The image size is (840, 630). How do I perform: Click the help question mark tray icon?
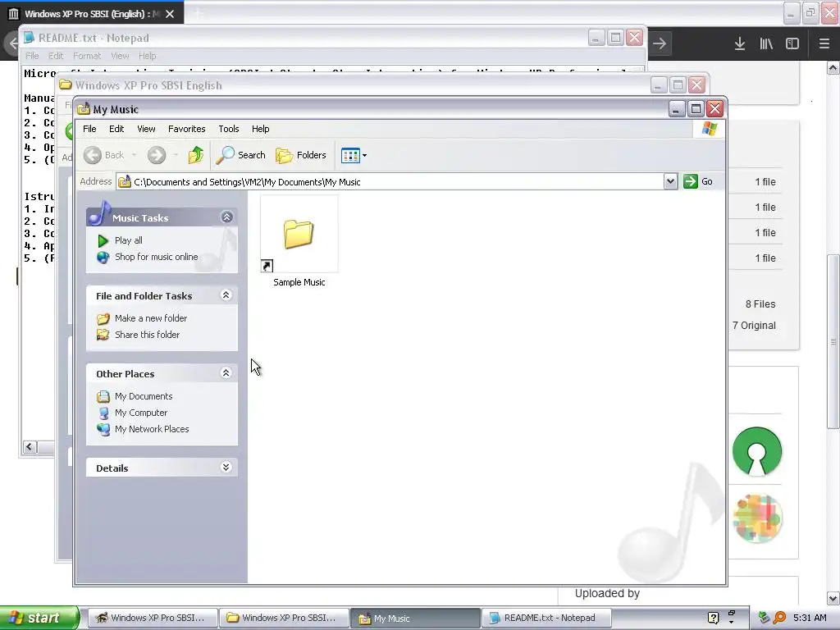pyautogui.click(x=713, y=618)
